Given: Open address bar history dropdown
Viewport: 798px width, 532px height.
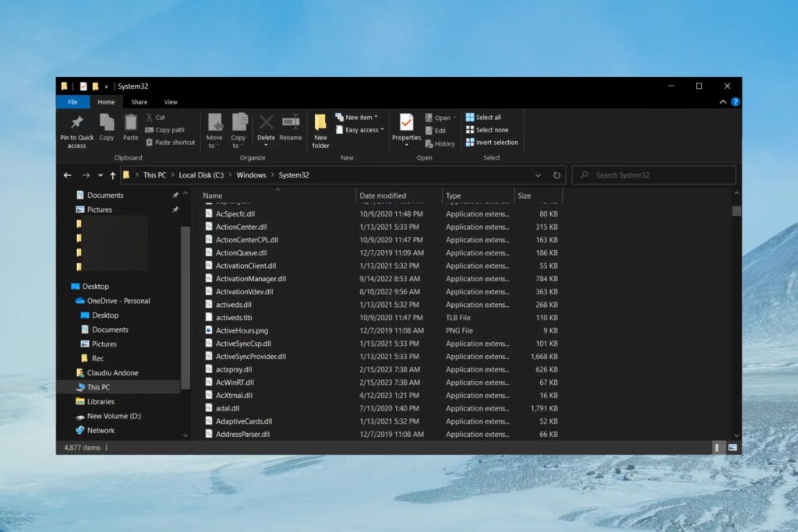Looking at the screenshot, I should click(538, 175).
